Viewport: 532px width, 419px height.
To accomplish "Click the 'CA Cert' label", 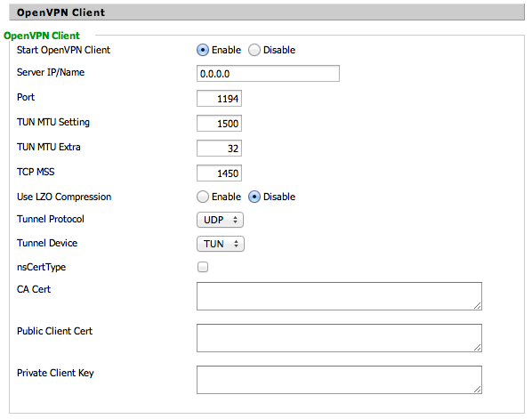I will [x=34, y=289].
